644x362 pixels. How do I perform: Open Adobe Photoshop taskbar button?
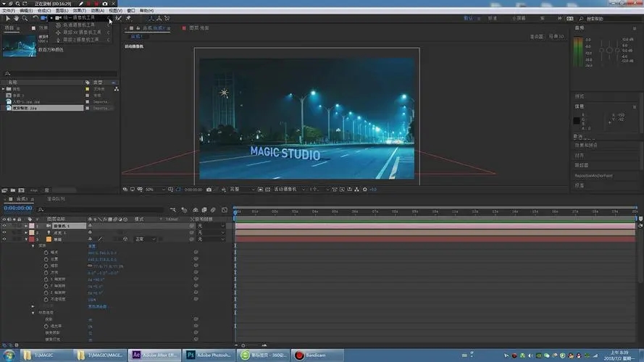pyautogui.click(x=209, y=355)
